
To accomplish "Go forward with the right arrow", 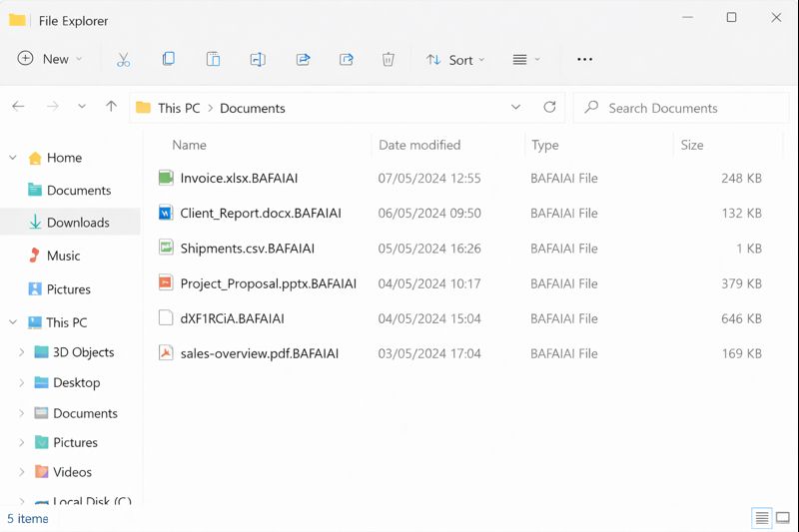I will pos(53,106).
